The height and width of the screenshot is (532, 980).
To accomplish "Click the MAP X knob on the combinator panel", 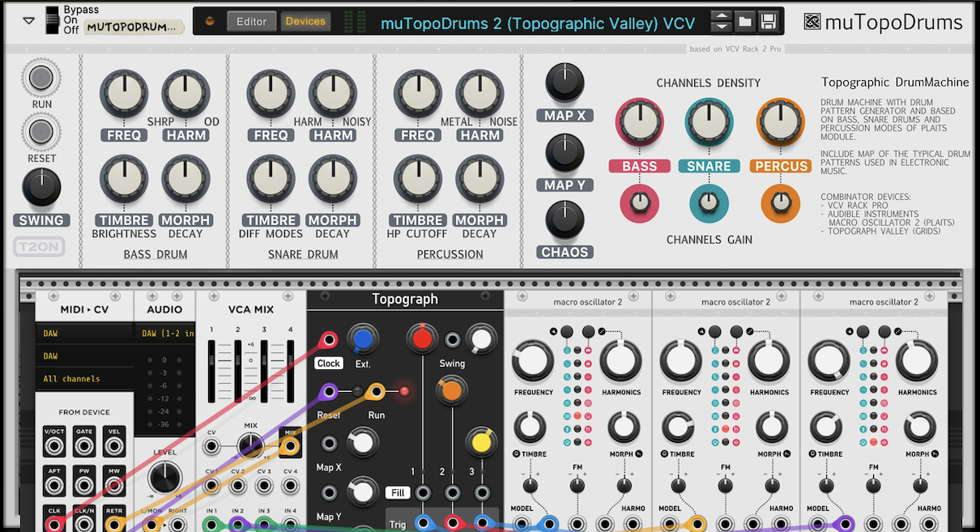I will [565, 82].
